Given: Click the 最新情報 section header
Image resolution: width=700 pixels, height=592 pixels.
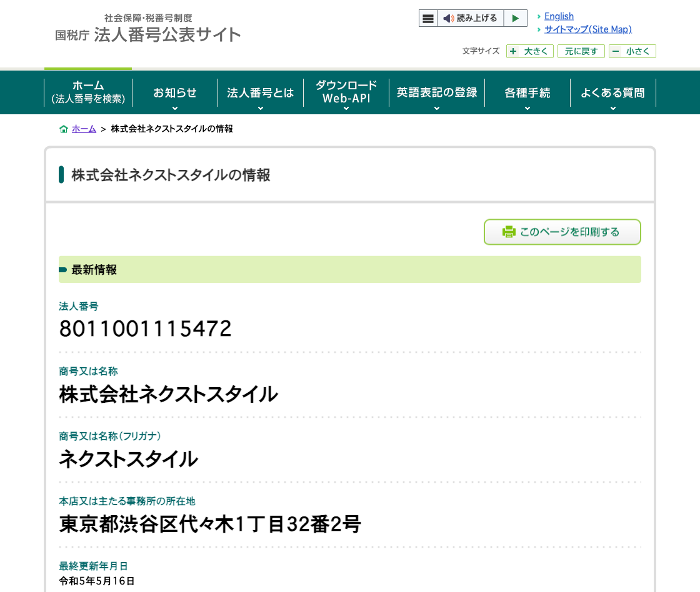Looking at the screenshot, I should pos(350,269).
